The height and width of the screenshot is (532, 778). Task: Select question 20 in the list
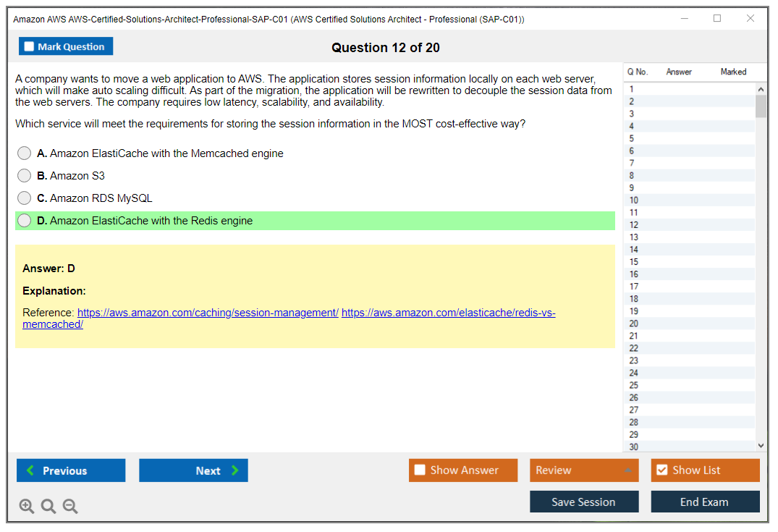tap(634, 324)
